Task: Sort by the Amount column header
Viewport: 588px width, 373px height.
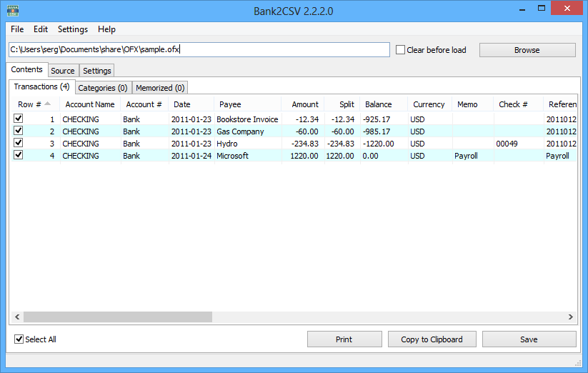Action: pos(303,104)
